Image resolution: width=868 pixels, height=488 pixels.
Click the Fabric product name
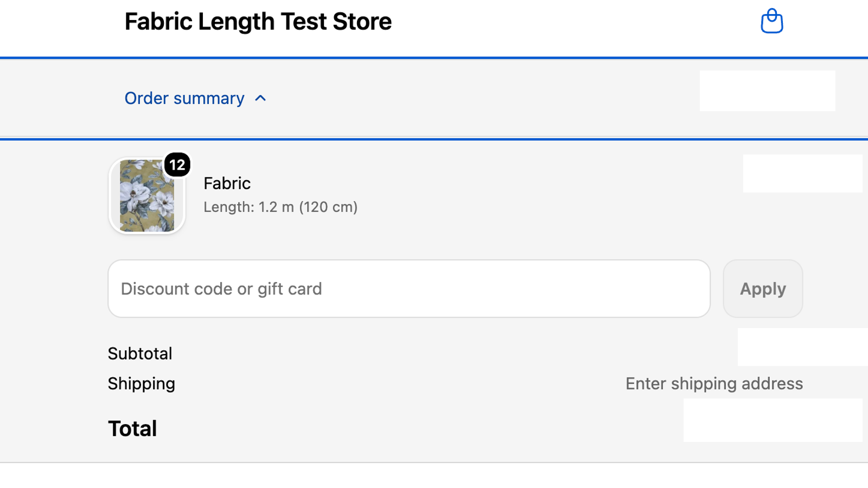tap(227, 183)
